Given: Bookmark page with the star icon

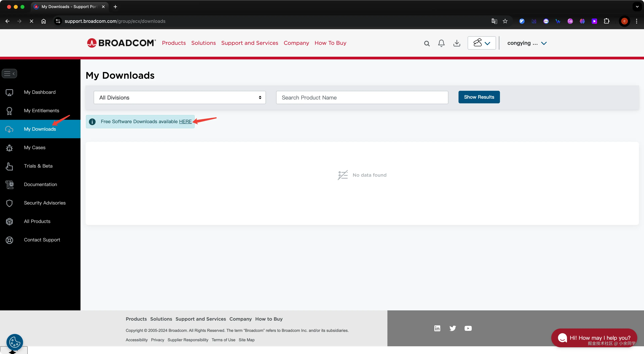Looking at the screenshot, I should [505, 21].
